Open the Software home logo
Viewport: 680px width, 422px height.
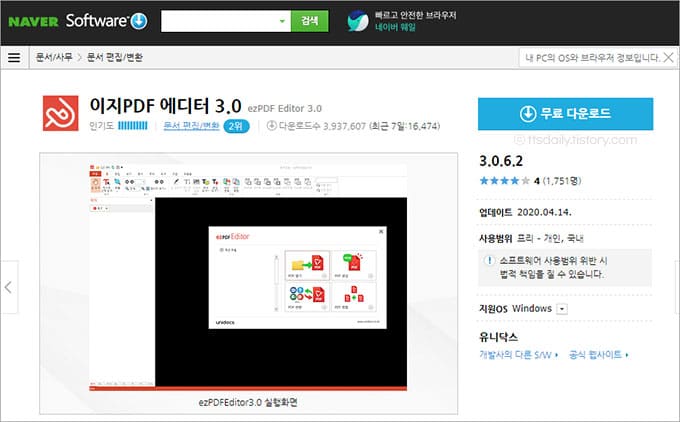coord(96,20)
